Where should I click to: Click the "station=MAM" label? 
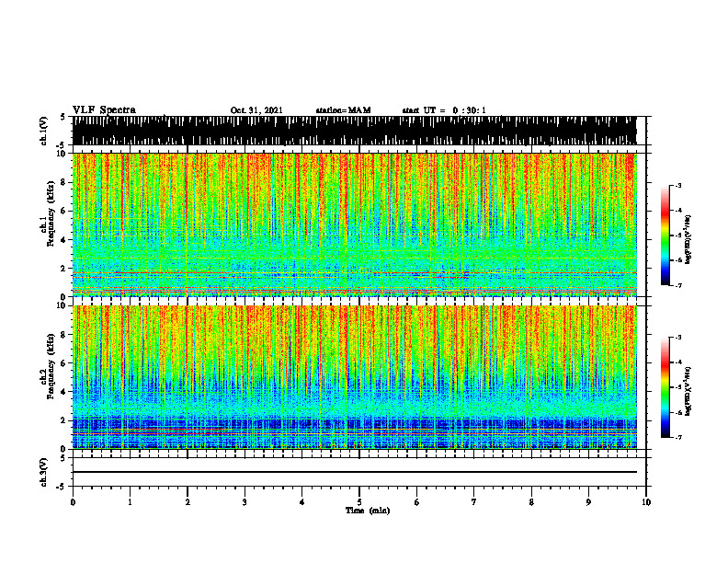tap(343, 110)
